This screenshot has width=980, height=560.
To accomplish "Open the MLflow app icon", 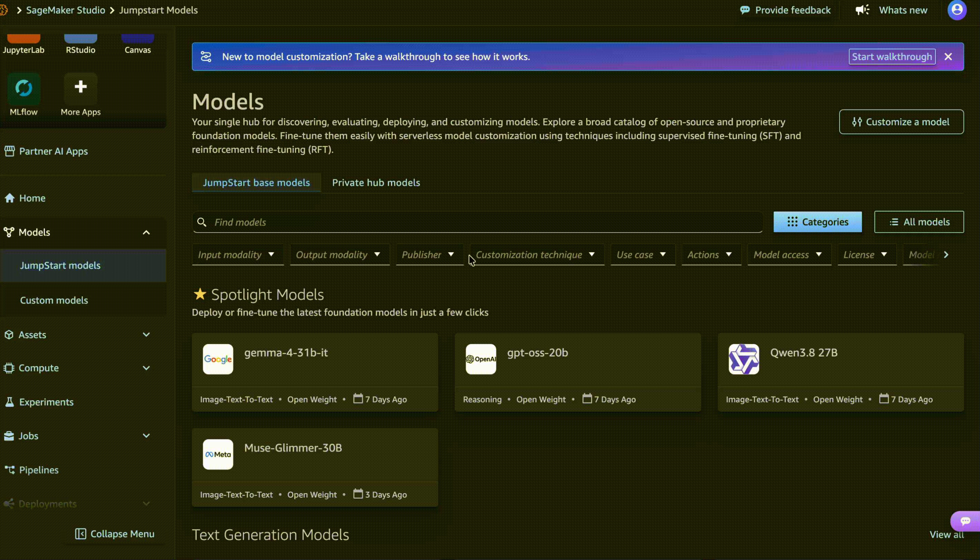I will click(23, 89).
